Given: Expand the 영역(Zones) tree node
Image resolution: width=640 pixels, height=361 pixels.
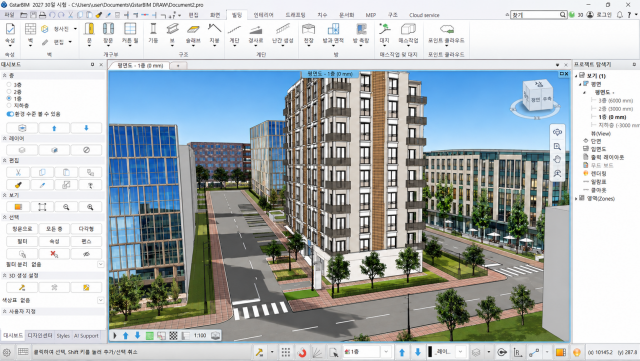Looking at the screenshot, I should tap(576, 198).
